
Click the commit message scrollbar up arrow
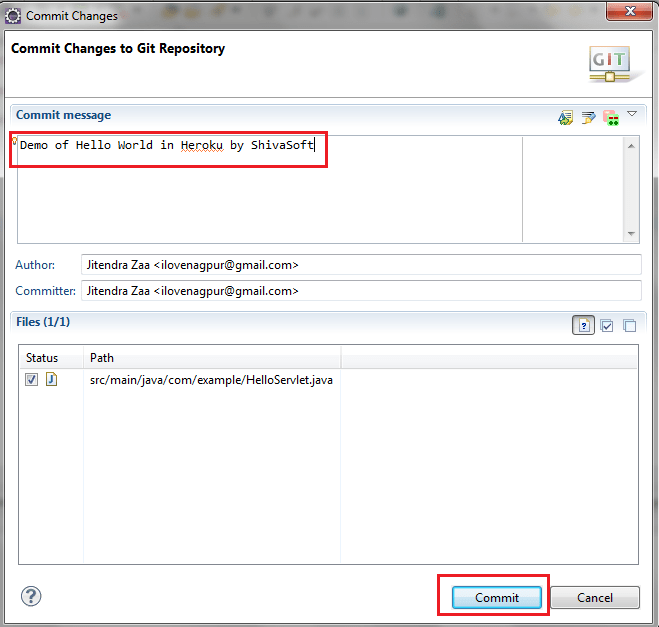point(631,146)
